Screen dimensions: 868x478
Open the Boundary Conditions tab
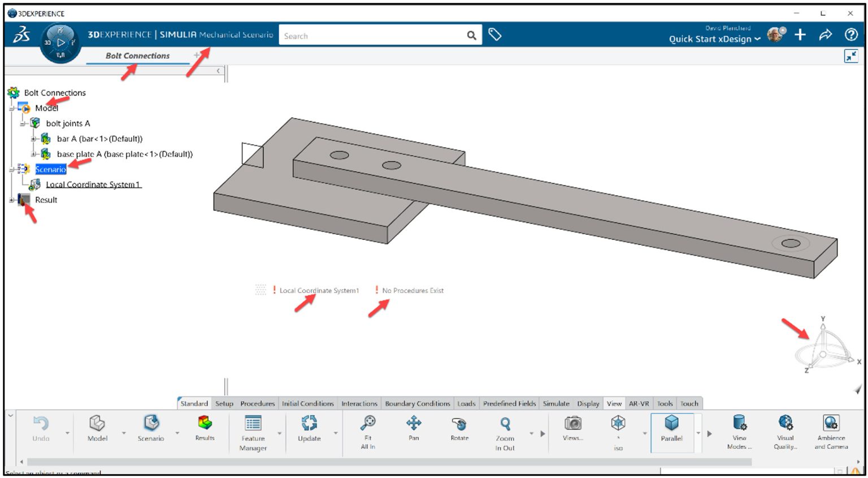[x=418, y=403]
